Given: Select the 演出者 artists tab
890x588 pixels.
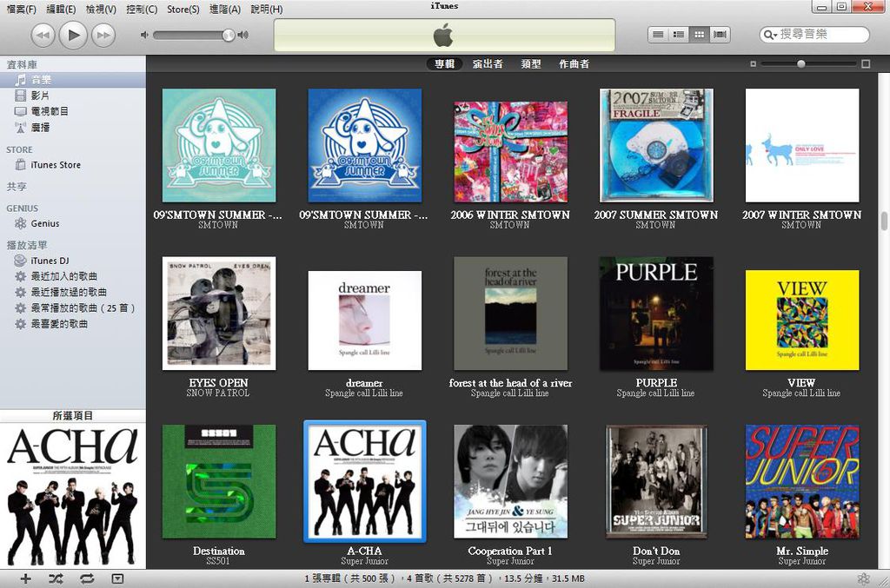Looking at the screenshot, I should tap(488, 64).
